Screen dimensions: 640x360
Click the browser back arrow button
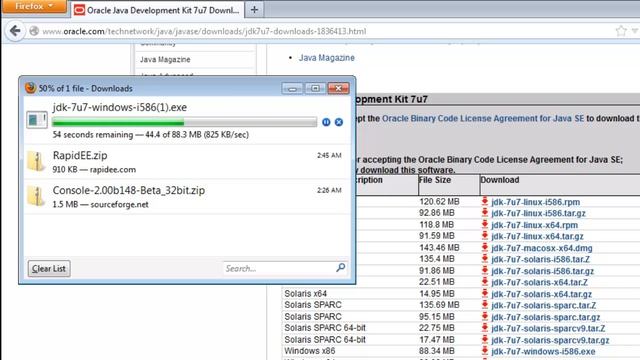[15, 31]
